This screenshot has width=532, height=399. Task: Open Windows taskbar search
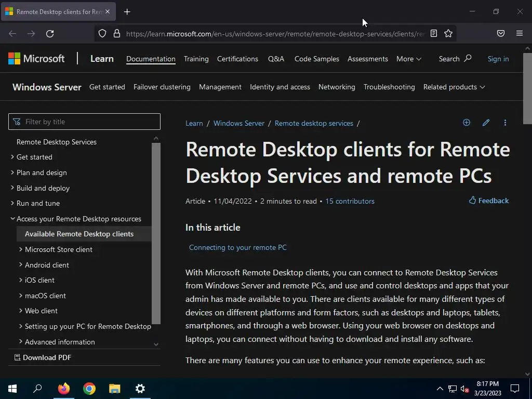coord(37,389)
